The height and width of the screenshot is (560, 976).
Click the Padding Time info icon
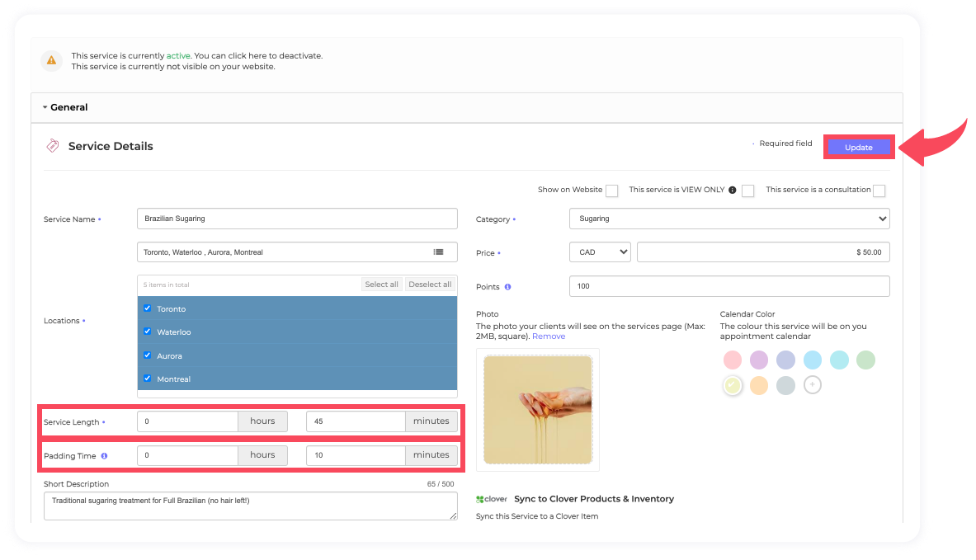[104, 456]
